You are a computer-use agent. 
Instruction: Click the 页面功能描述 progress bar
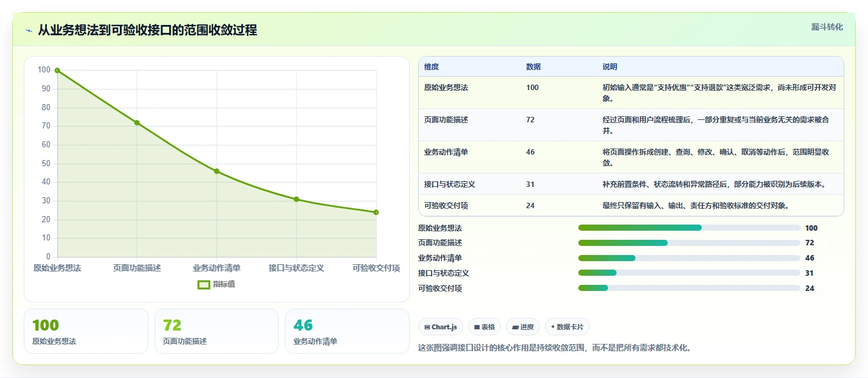[x=689, y=243]
